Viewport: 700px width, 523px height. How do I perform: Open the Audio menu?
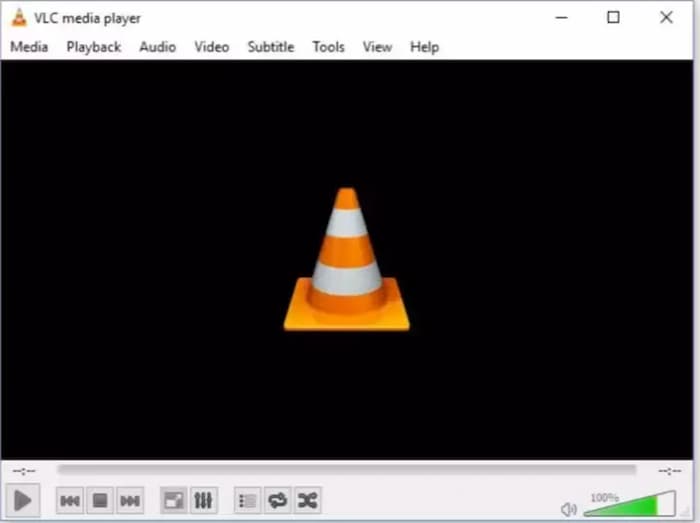[x=158, y=47]
